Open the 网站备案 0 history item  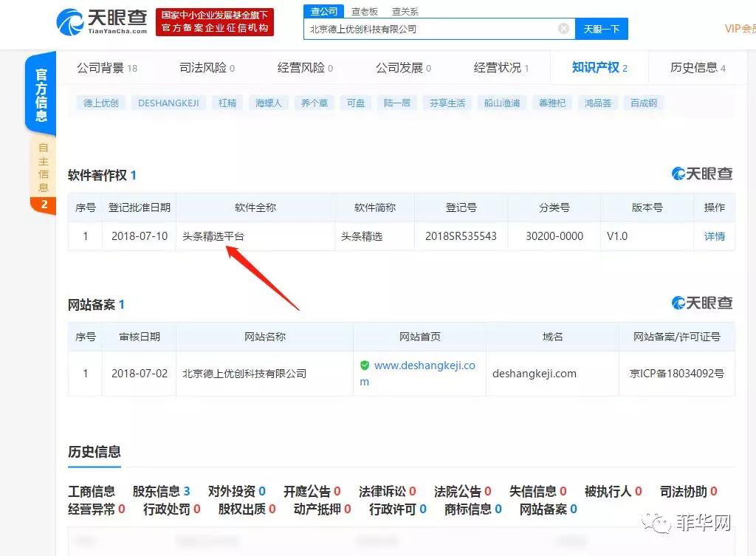coord(549,509)
